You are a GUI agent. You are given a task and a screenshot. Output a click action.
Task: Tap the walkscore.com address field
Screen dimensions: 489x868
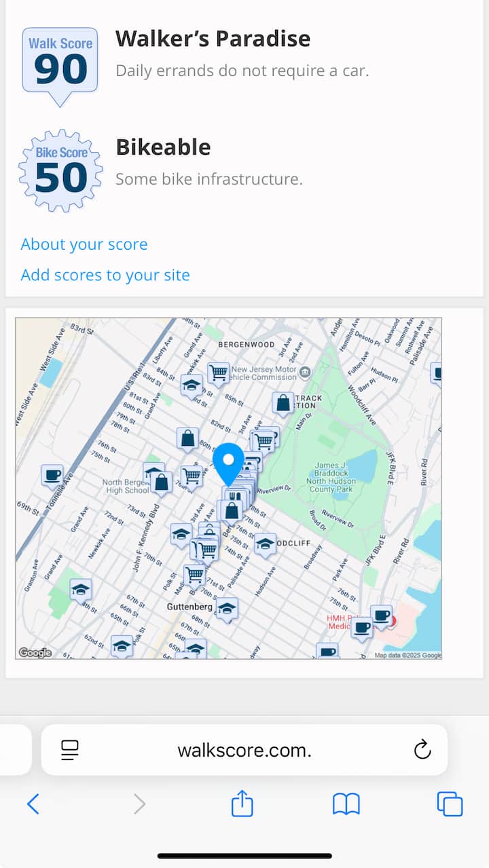[244, 750]
